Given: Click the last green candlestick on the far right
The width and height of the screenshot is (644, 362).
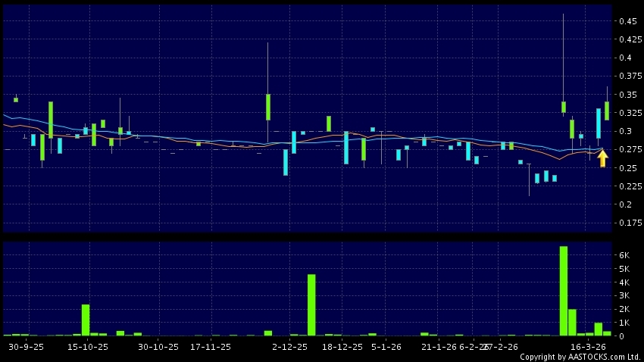Looking at the screenshot, I should tap(607, 111).
